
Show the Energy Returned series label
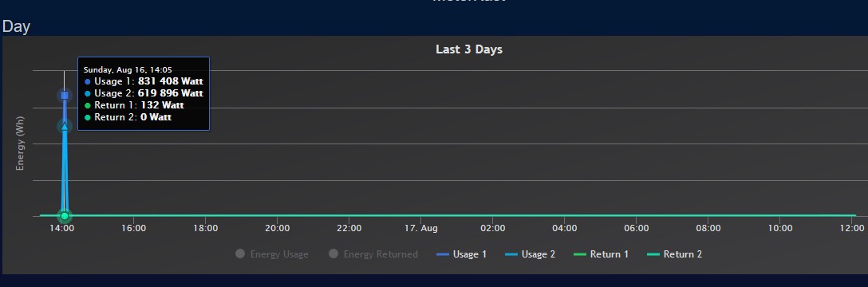pyautogui.click(x=381, y=254)
